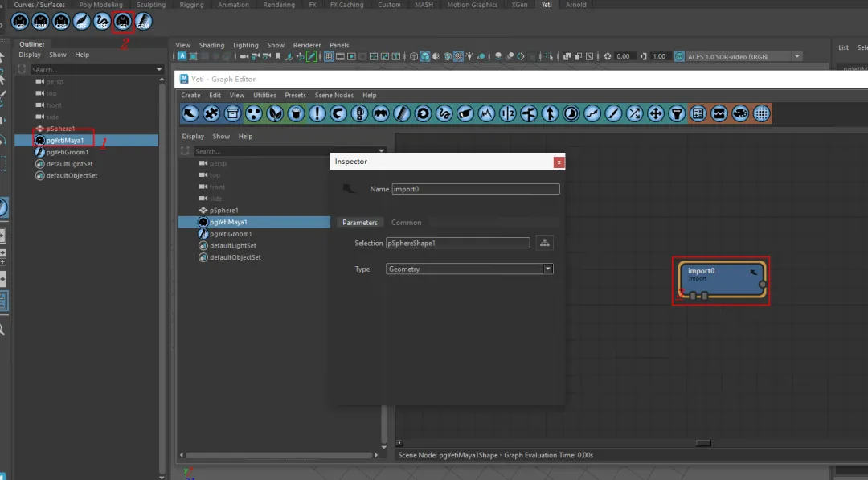The image size is (868, 480).
Task: Click the four-way move arrows node icon
Action: 656,113
